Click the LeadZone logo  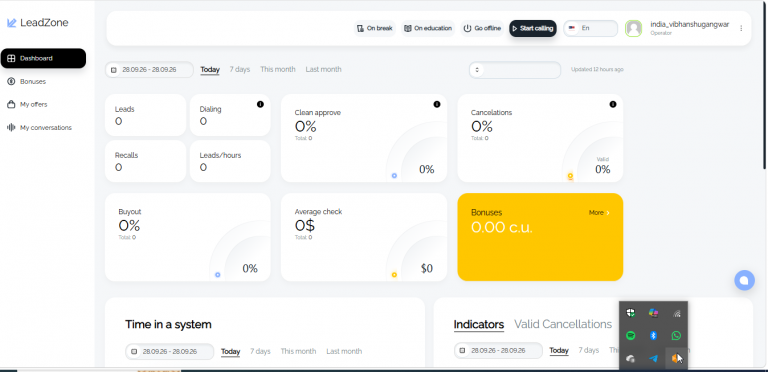pos(37,23)
